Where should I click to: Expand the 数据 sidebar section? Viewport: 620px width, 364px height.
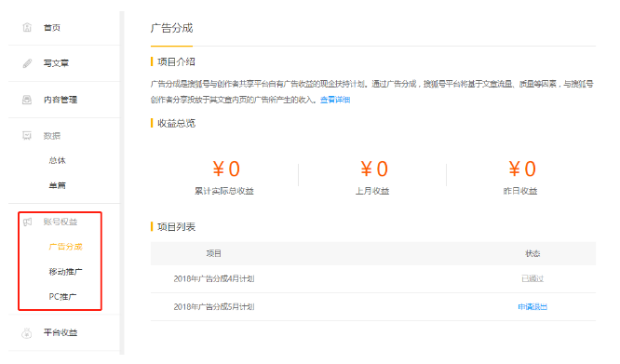point(52,136)
